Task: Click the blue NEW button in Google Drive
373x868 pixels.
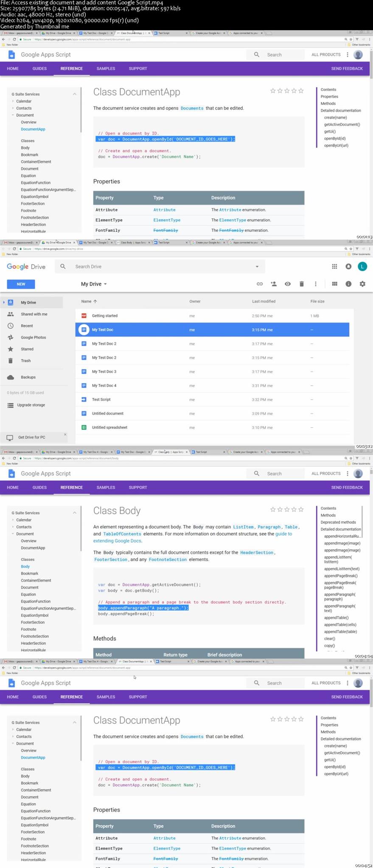Action: [21, 284]
